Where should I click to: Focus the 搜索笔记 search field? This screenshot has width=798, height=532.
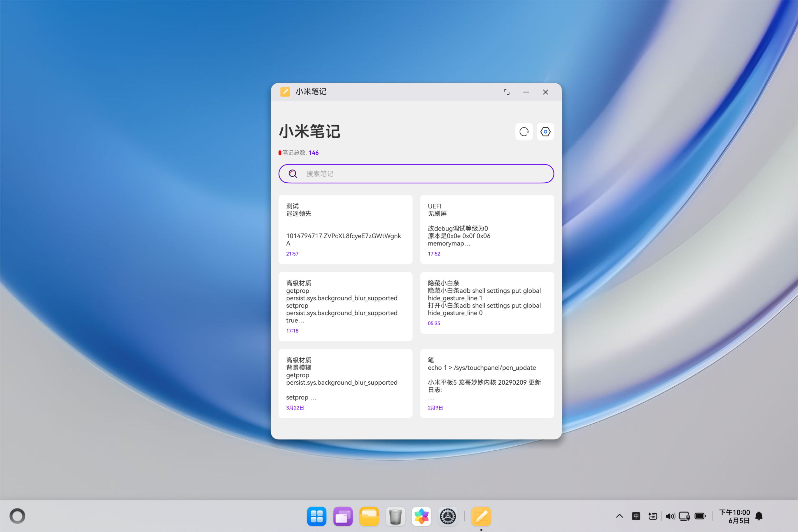click(x=416, y=174)
